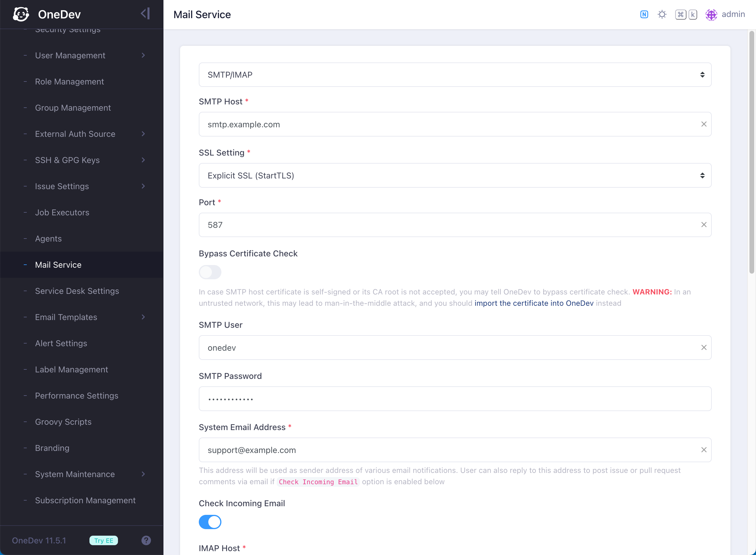Screen dimensions: 756x555
Task: Open Job Executors in sidebar
Action: (62, 212)
